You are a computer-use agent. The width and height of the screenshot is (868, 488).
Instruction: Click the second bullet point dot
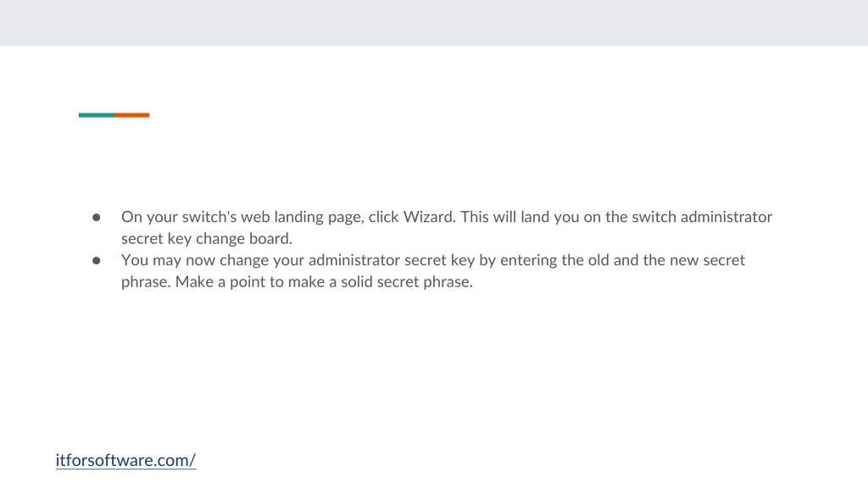[97, 261]
